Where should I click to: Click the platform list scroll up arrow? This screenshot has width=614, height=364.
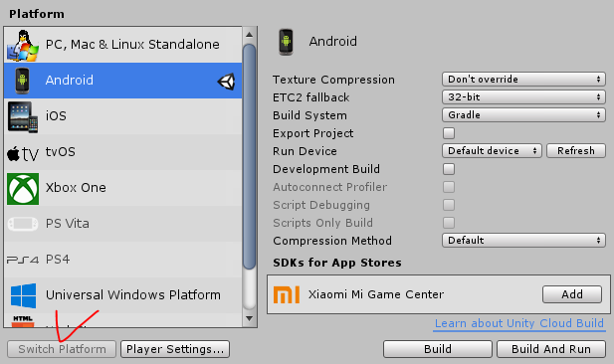tap(249, 35)
